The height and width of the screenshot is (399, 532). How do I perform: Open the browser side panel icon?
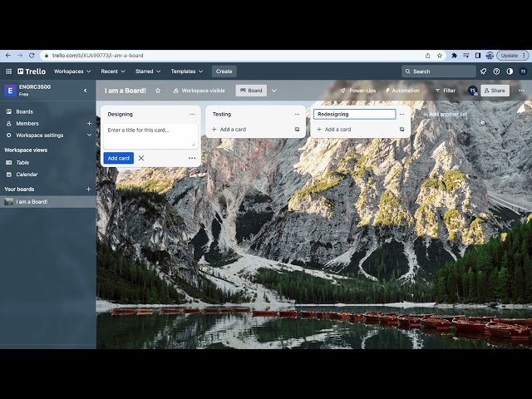tap(478, 56)
